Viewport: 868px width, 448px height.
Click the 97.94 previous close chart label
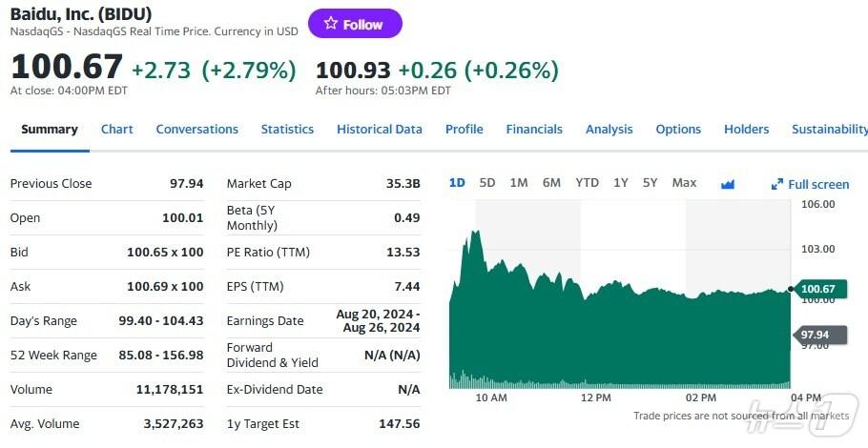pos(816,335)
